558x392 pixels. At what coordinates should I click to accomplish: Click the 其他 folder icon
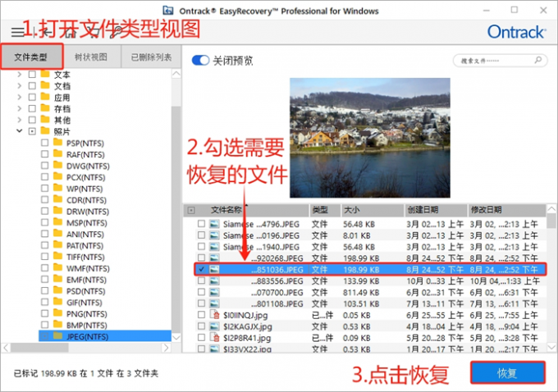tap(45, 120)
